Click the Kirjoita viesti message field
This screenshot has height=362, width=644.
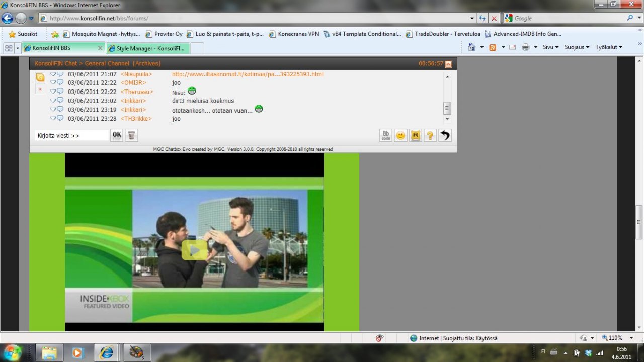click(71, 135)
